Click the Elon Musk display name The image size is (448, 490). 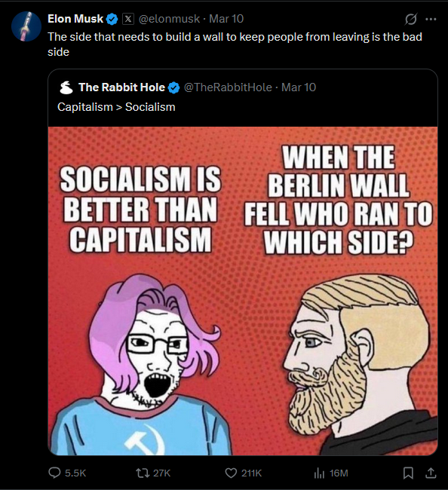coord(75,19)
